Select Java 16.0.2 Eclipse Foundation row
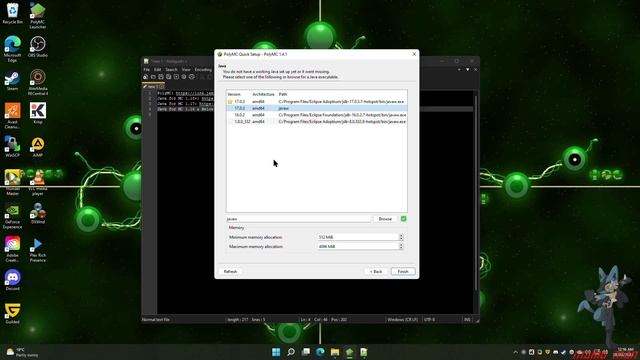This screenshot has height=360, width=640. (x=317, y=115)
